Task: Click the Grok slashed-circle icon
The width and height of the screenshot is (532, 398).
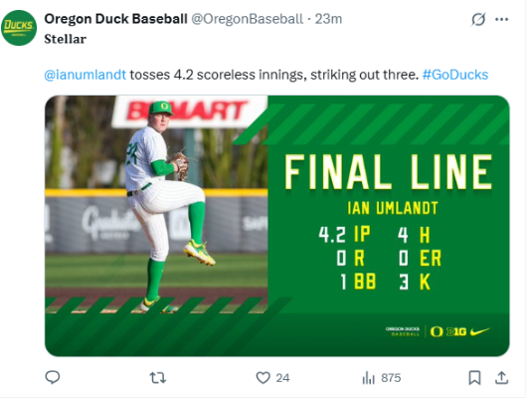Action: 478,19
